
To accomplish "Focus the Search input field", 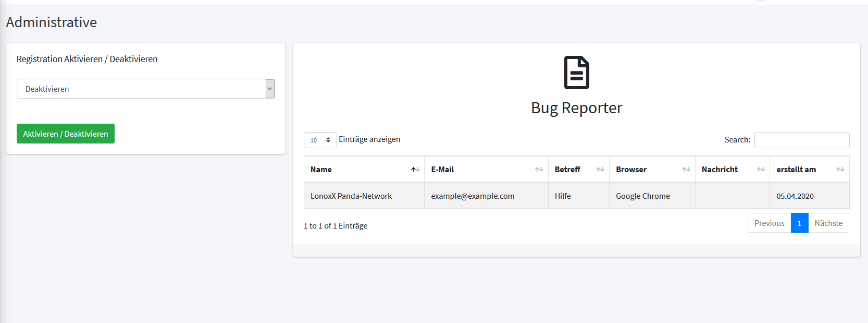I will pyautogui.click(x=801, y=140).
